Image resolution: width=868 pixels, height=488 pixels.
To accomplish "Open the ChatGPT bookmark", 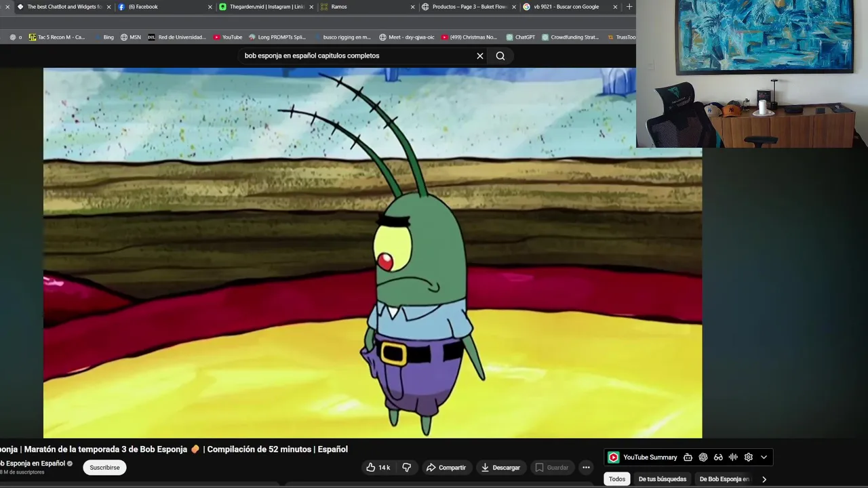I will (521, 37).
